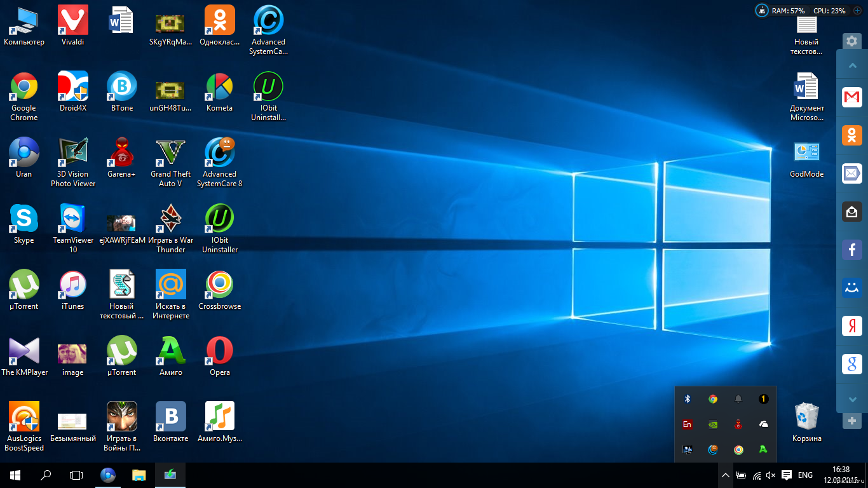Screen dimensions: 868x488
Task: Click the RAM: 57% indicator
Action: tap(788, 11)
